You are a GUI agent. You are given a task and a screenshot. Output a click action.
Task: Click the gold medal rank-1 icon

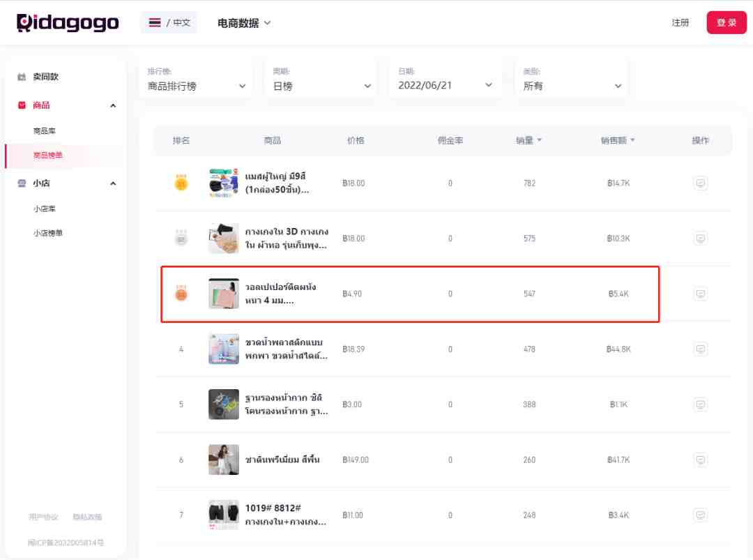pos(181,183)
